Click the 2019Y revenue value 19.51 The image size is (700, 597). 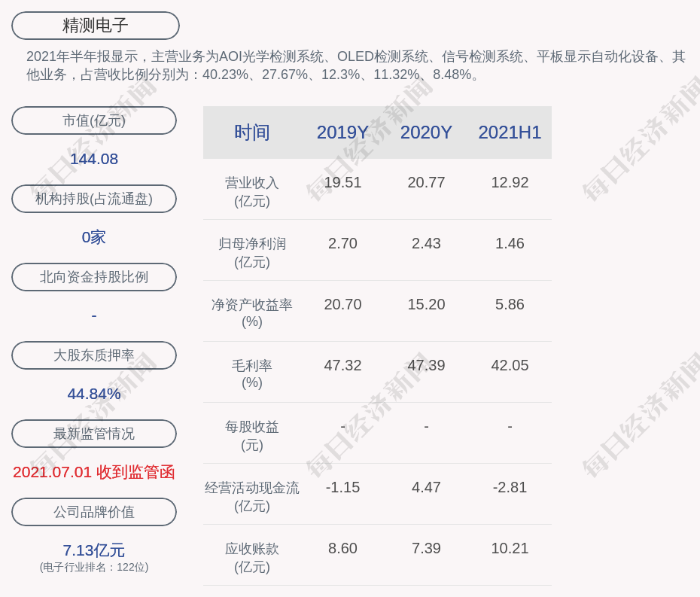click(343, 182)
